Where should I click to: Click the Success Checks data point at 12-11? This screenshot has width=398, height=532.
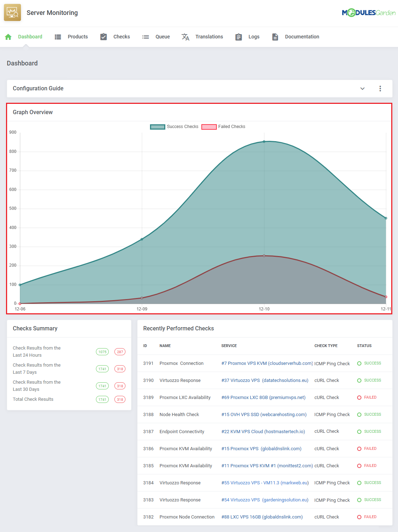point(386,218)
